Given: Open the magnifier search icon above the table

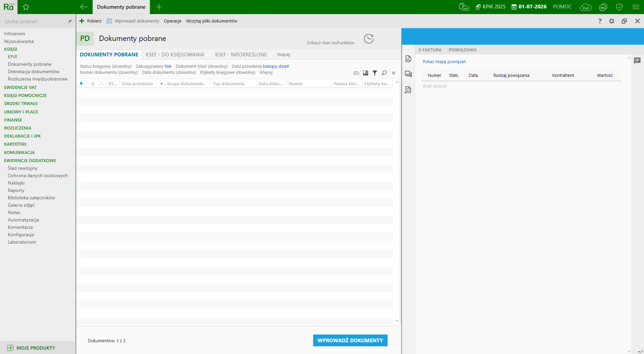Looking at the screenshot, I should pos(384,73).
